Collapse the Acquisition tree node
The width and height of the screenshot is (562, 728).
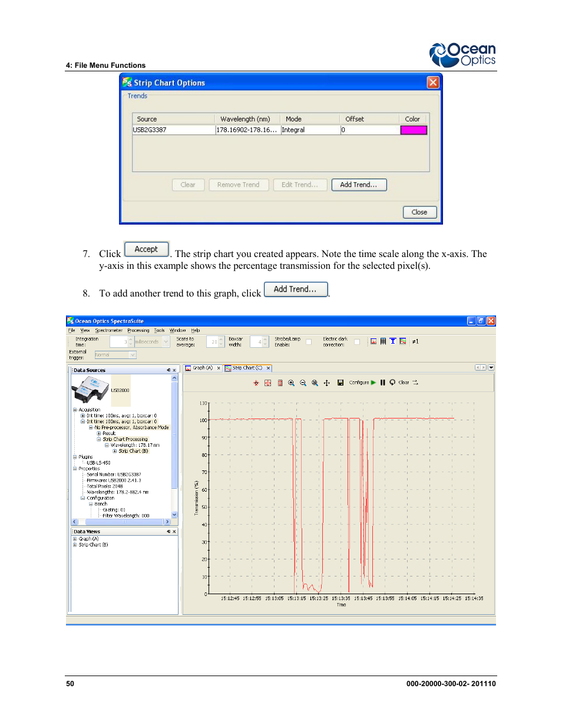tap(75, 410)
